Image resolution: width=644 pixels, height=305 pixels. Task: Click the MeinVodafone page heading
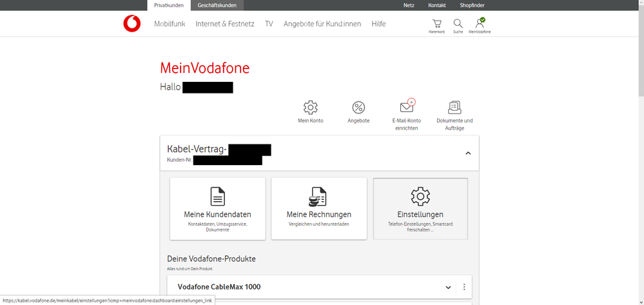tap(204, 68)
